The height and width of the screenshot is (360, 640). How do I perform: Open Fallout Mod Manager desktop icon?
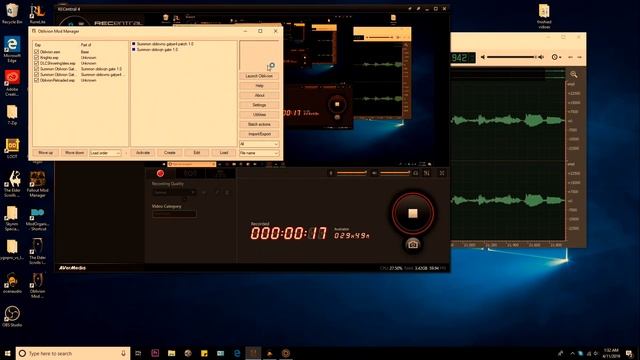point(37,184)
